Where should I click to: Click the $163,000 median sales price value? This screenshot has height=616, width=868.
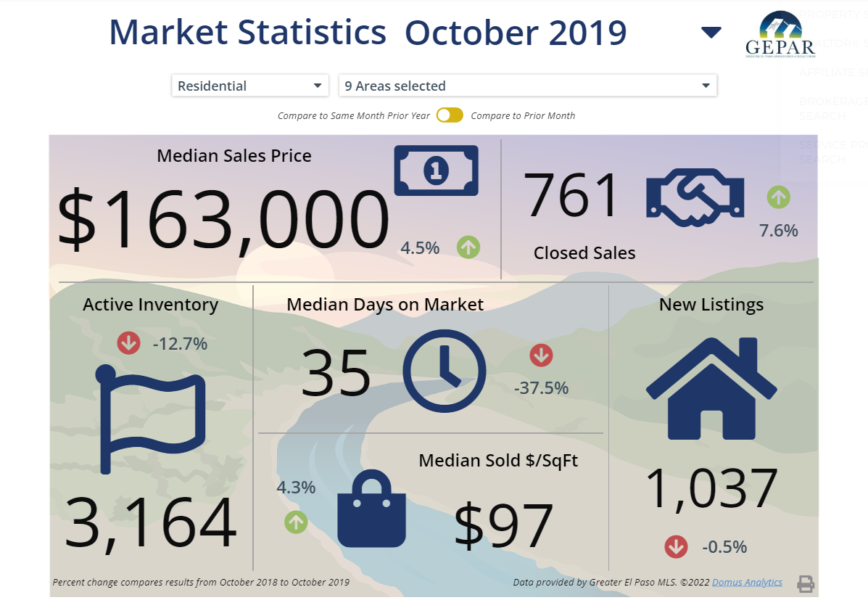(x=223, y=219)
